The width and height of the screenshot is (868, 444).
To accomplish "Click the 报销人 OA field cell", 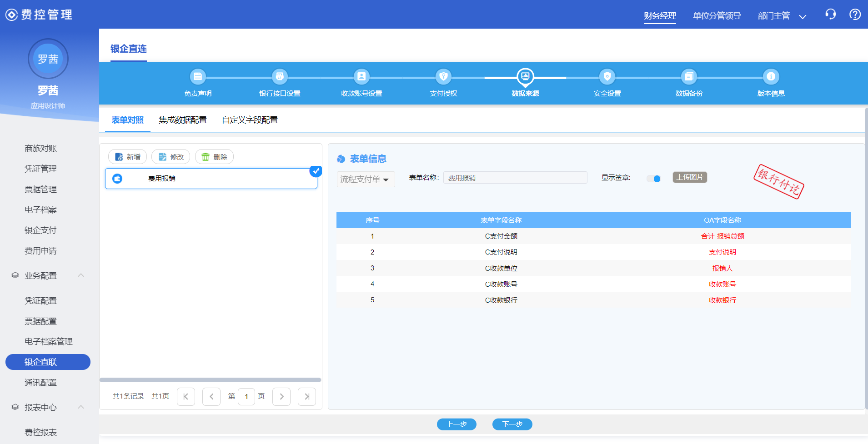I will click(722, 269).
